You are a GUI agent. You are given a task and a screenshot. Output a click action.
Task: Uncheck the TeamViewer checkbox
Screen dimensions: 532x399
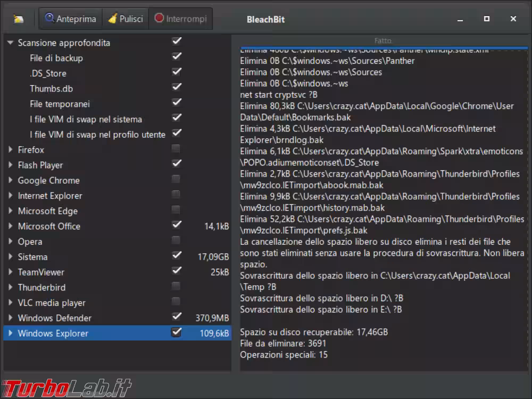tap(177, 270)
